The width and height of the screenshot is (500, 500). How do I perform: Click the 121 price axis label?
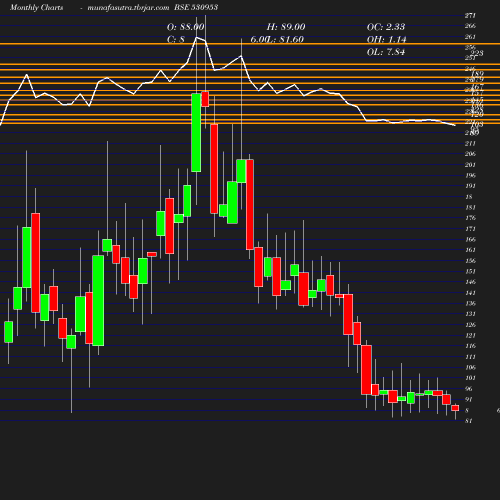[470, 335]
